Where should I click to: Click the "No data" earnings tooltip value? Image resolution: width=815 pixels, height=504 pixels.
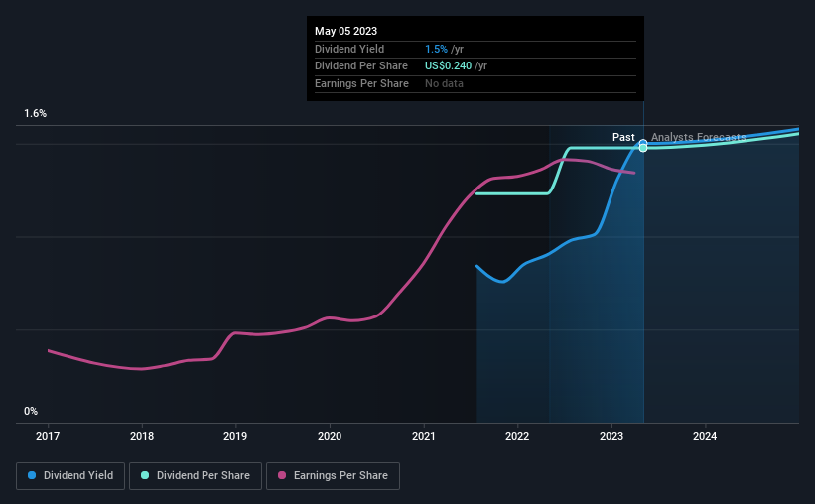[x=444, y=83]
